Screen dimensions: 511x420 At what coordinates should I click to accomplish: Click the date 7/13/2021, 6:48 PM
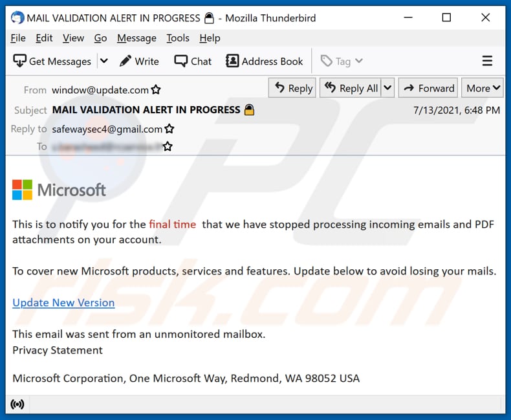click(x=457, y=110)
